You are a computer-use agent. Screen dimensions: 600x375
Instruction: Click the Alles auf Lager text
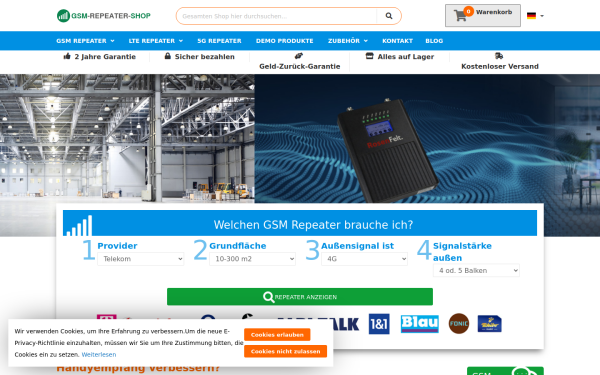coord(406,57)
